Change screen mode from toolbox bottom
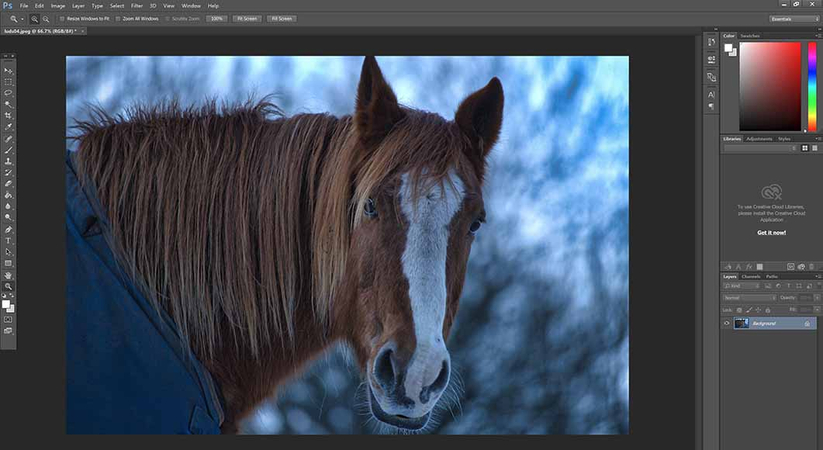Image resolution: width=823 pixels, height=450 pixels. point(8,331)
